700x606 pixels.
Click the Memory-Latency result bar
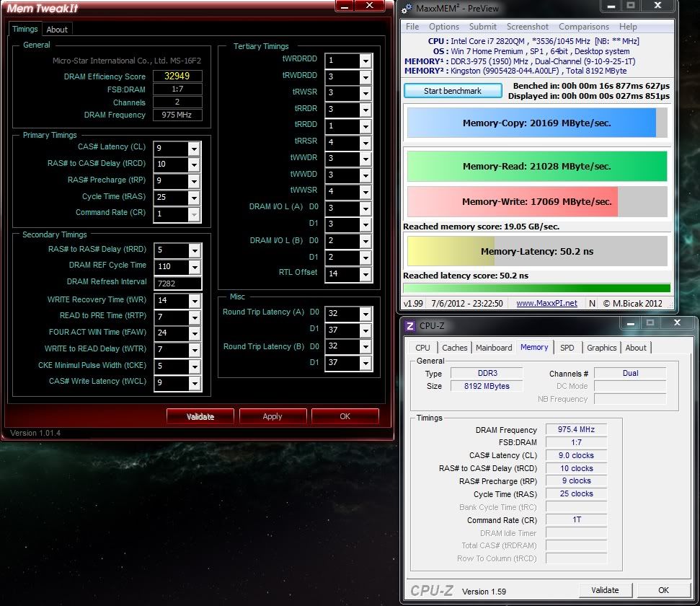(537, 251)
